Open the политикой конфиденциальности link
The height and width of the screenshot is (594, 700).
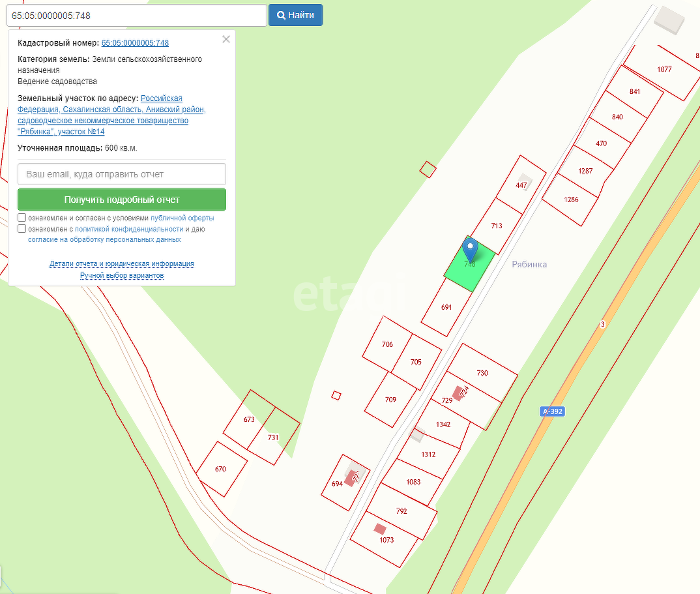[x=129, y=230]
